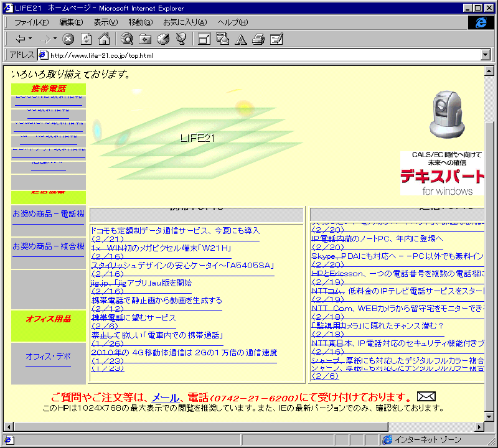Open the 編集(E) menu
The height and width of the screenshot is (448, 498).
[x=71, y=22]
